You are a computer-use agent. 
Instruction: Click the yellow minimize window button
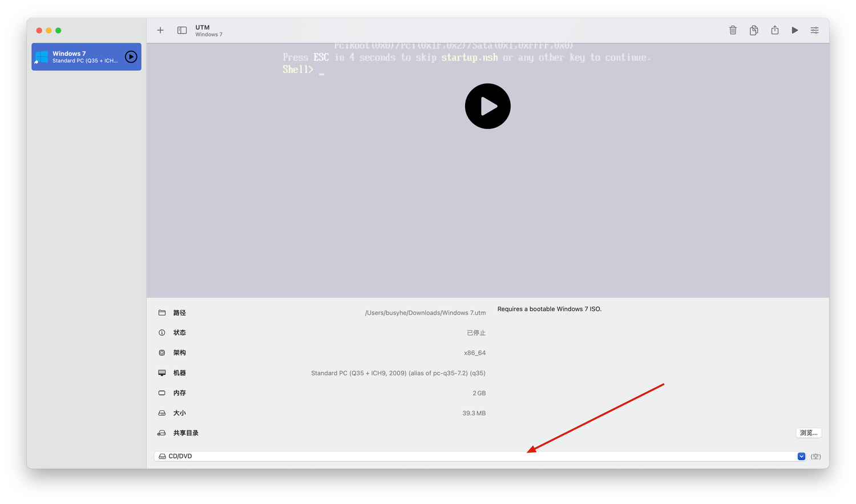49,30
